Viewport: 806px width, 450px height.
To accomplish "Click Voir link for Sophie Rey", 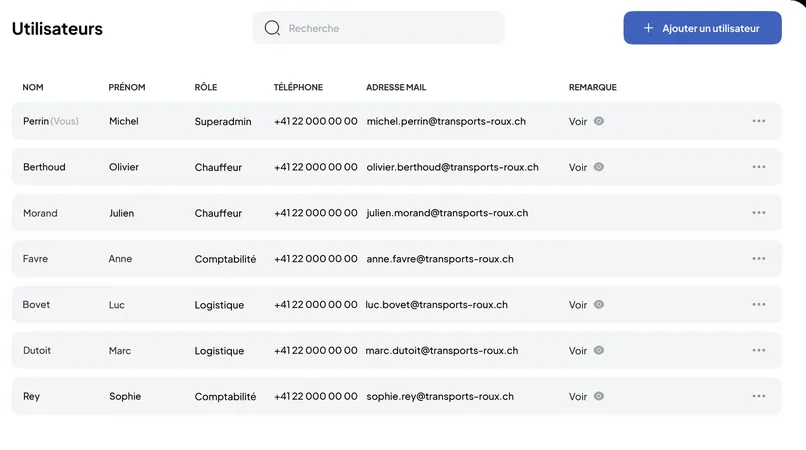I will click(578, 397).
